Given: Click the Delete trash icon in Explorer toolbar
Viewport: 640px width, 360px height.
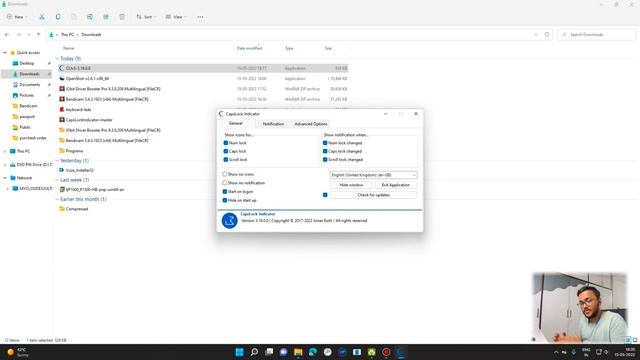Looking at the screenshot, I should (122, 17).
